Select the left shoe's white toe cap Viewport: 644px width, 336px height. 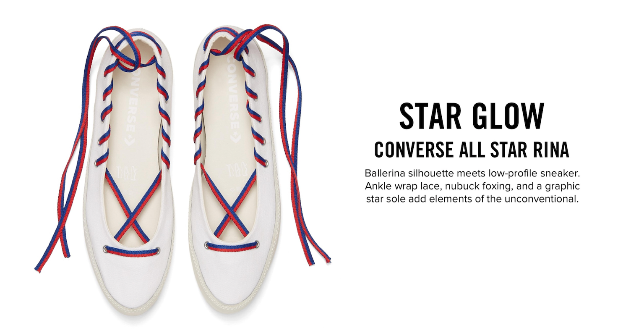point(133,286)
